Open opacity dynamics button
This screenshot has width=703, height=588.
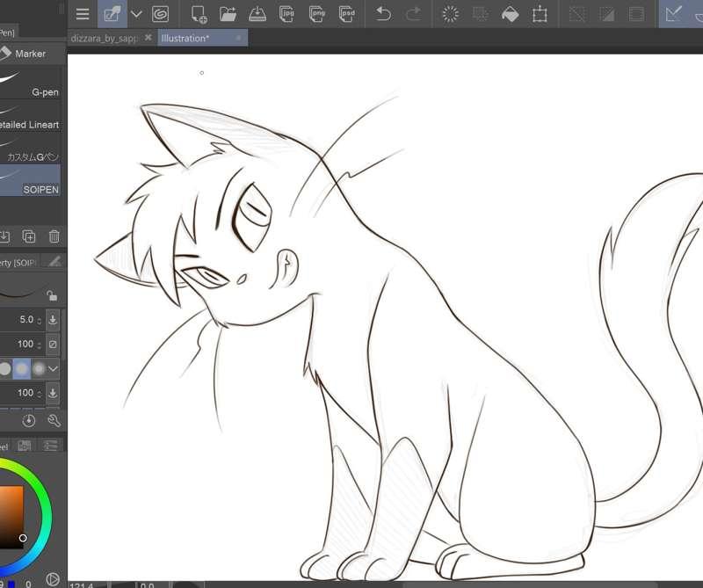tap(53, 344)
